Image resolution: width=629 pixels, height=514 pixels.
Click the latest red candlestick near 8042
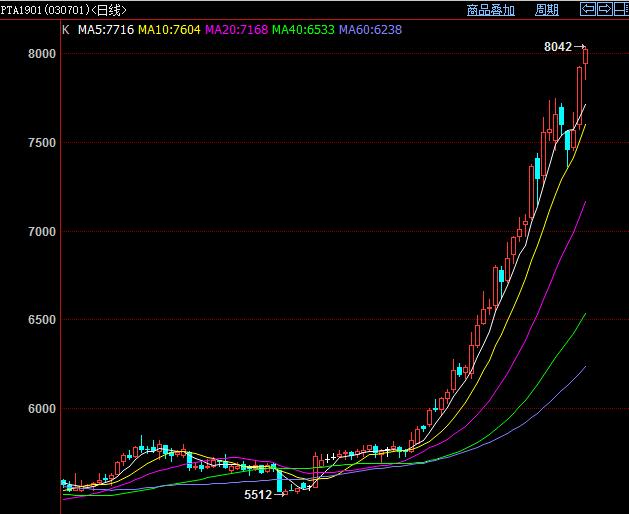[x=585, y=55]
